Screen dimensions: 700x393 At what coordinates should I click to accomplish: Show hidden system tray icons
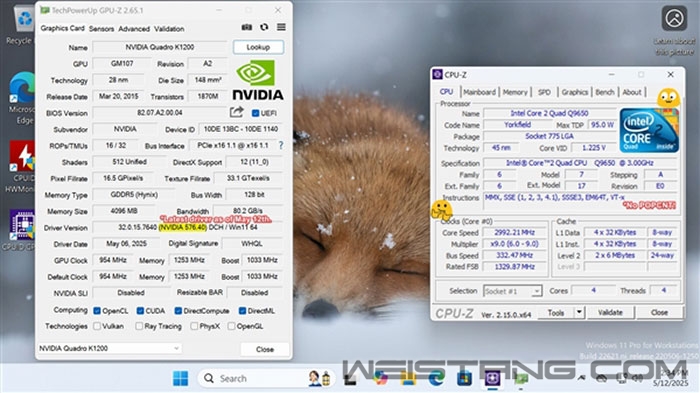[581, 378]
